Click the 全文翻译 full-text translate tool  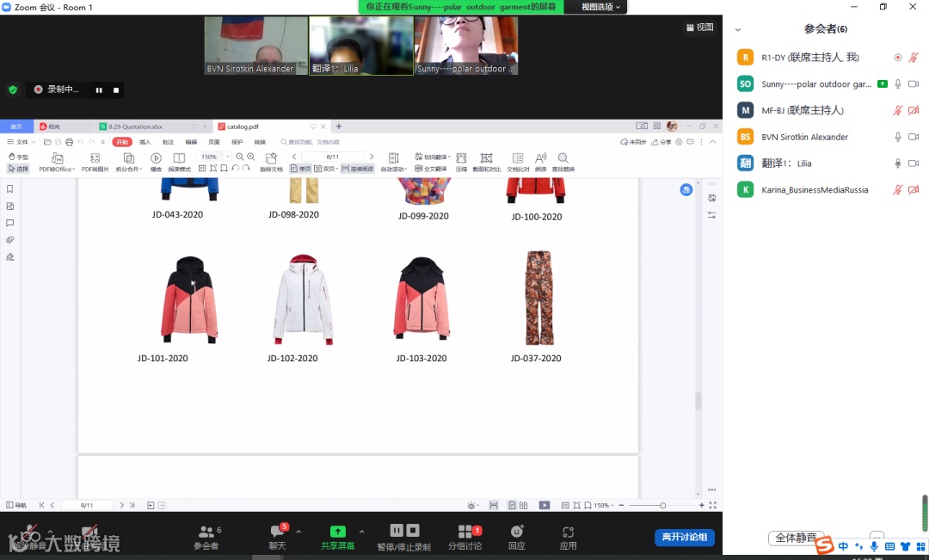click(431, 169)
